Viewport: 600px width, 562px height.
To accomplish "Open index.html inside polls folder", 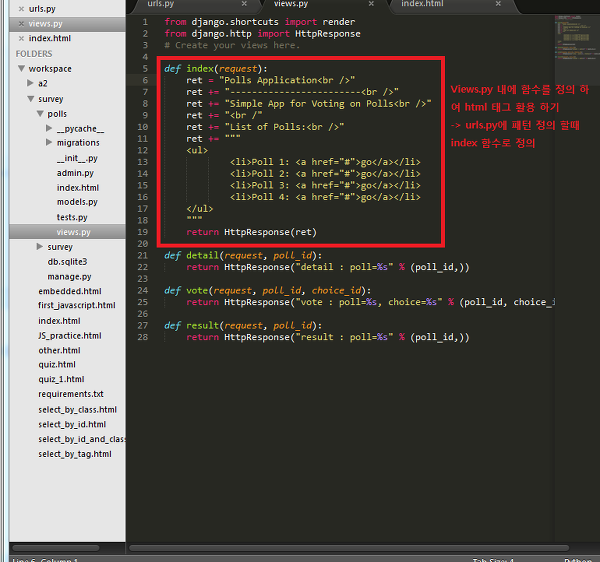I will pos(78,188).
